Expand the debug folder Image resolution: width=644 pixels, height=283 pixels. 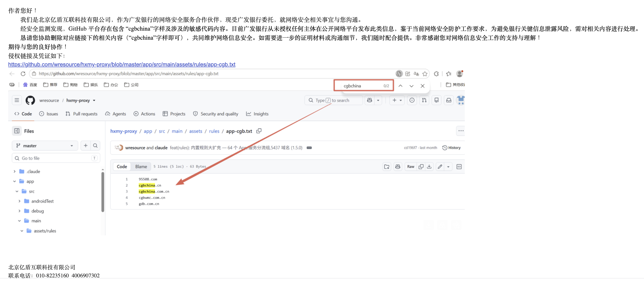[20, 211]
